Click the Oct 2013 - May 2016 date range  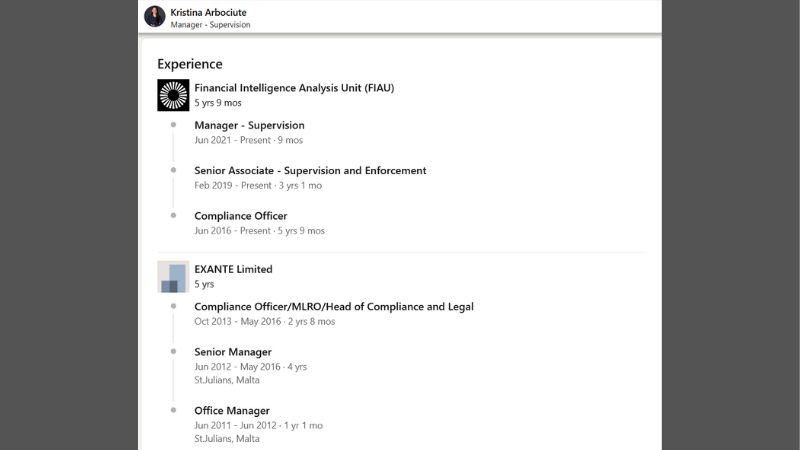pos(264,322)
